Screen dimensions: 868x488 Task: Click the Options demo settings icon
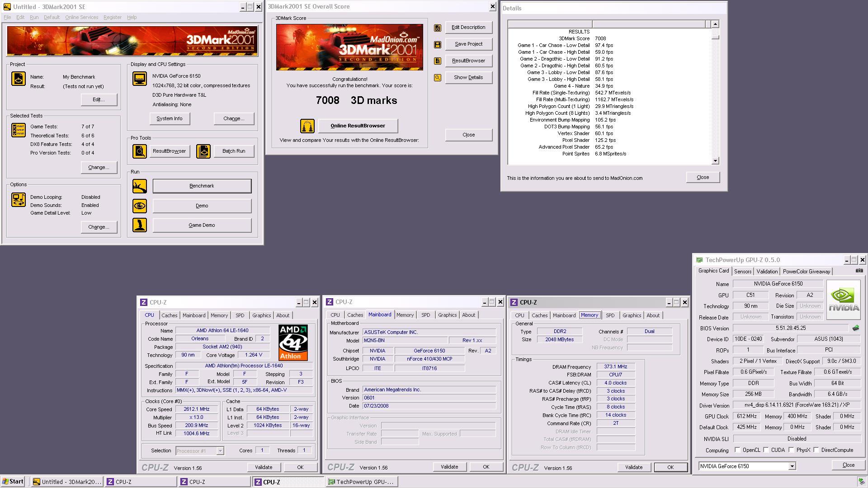19,200
